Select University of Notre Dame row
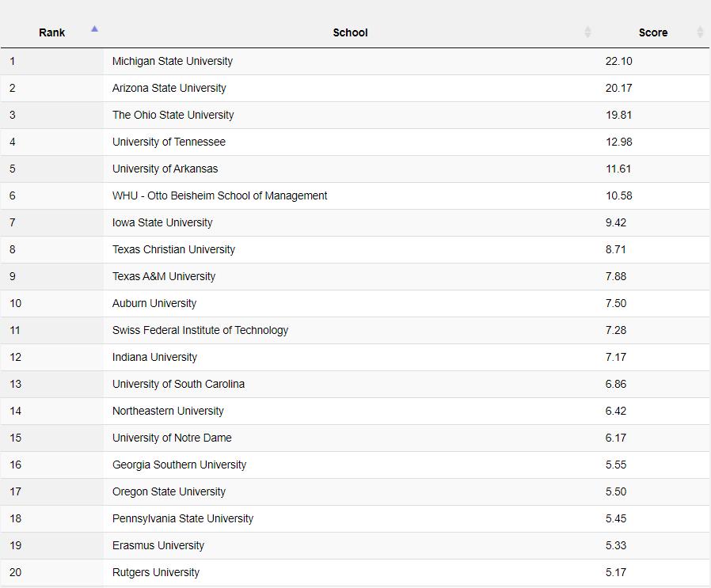The height and width of the screenshot is (588, 711). [172, 438]
